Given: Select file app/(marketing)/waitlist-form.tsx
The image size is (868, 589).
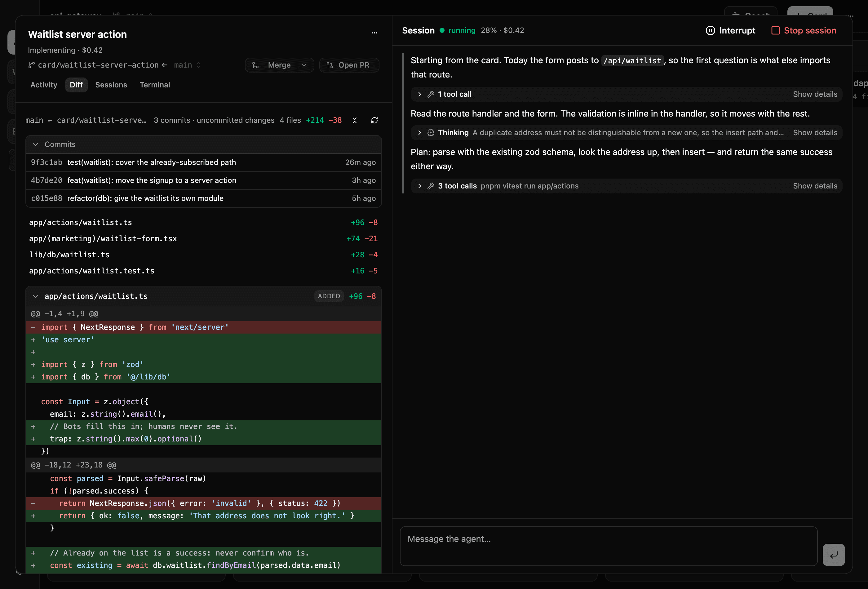Looking at the screenshot, I should pos(204,239).
